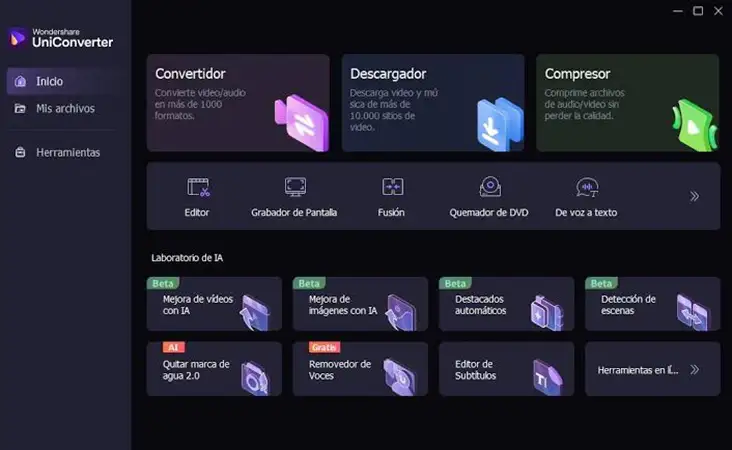Click the Convertidor description text
732x450 pixels.
pos(200,104)
